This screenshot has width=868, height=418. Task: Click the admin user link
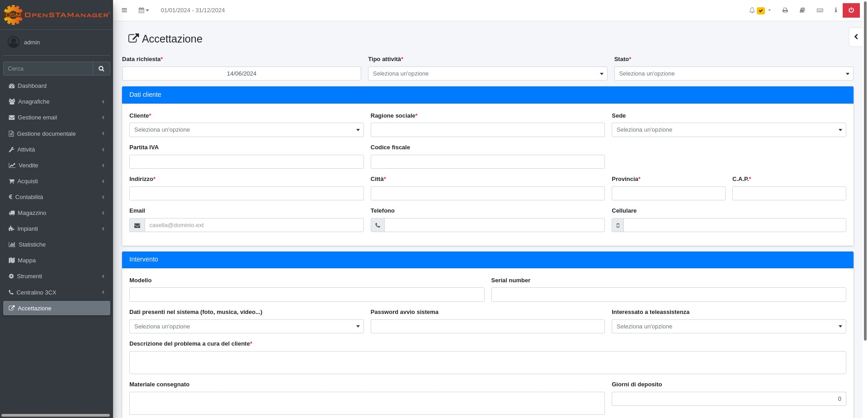point(32,43)
